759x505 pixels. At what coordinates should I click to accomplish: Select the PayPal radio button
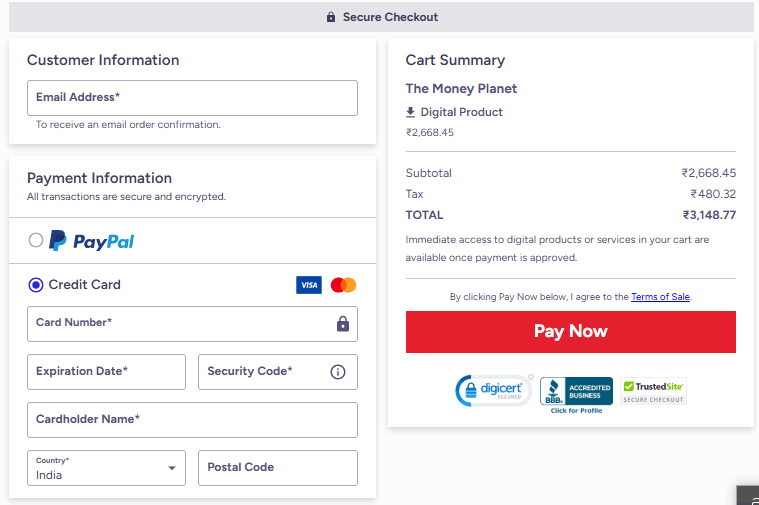[x=36, y=240]
